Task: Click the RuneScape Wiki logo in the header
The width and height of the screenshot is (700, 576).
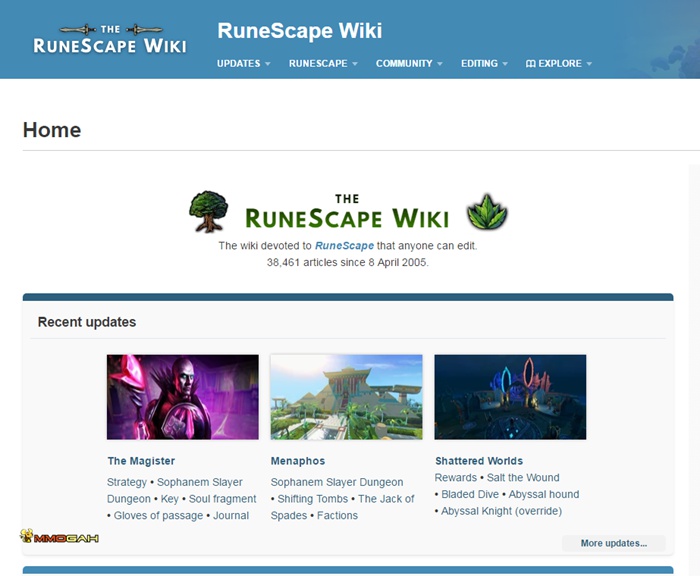Action: point(110,39)
